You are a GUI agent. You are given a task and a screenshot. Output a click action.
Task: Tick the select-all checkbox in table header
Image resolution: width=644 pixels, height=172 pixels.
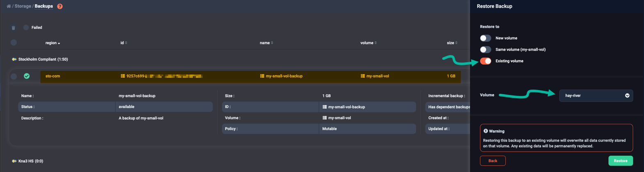coord(14,43)
